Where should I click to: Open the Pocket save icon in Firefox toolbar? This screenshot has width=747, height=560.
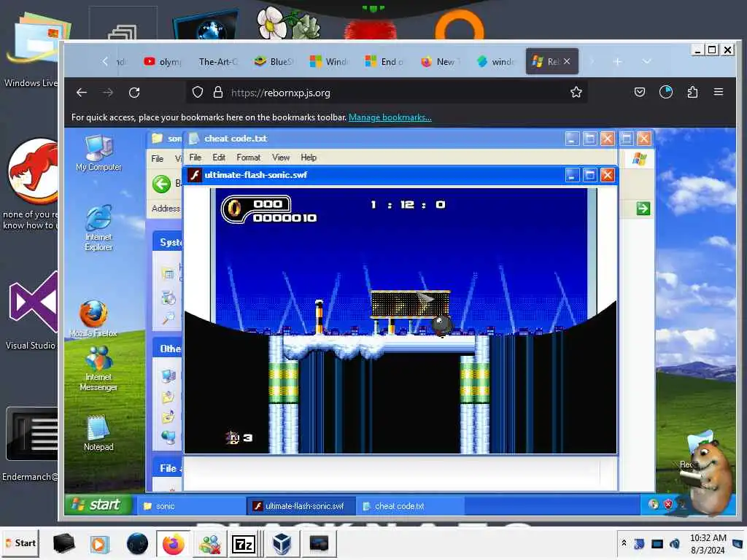639,92
